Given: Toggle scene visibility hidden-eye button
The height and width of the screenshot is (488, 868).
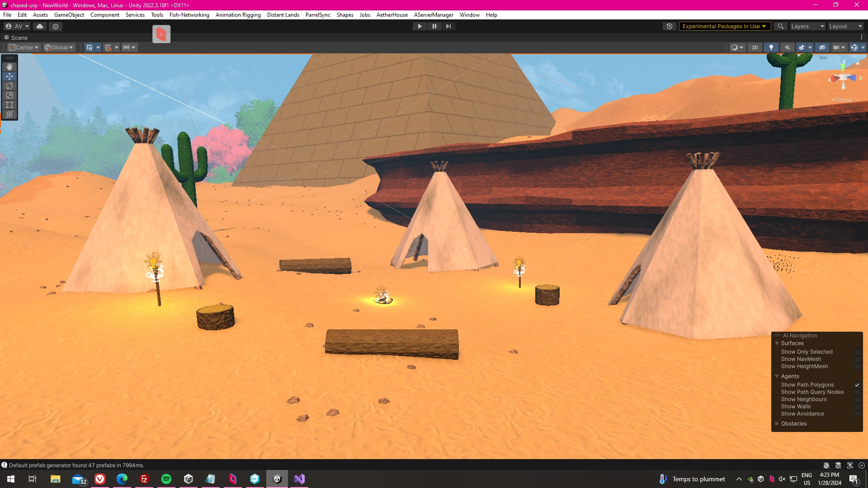Looking at the screenshot, I should (822, 47).
